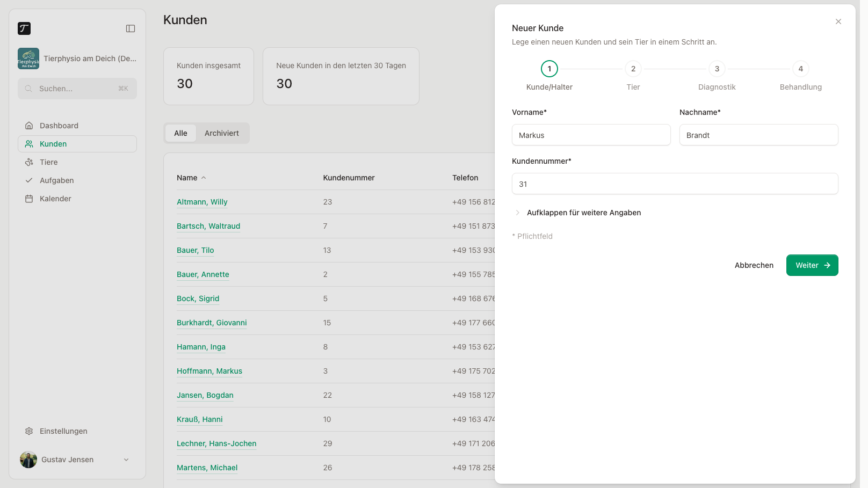
Task: Click the Kalender calendar icon
Action: point(29,199)
